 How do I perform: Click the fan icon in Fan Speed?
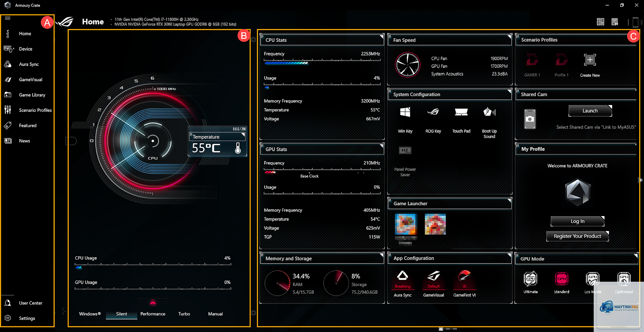(408, 65)
